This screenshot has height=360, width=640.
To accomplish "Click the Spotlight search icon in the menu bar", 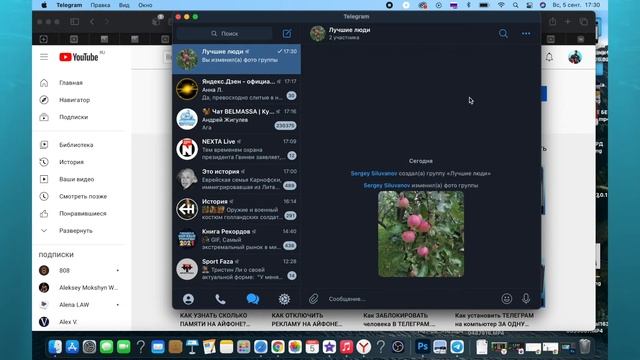I will (x=516, y=5).
